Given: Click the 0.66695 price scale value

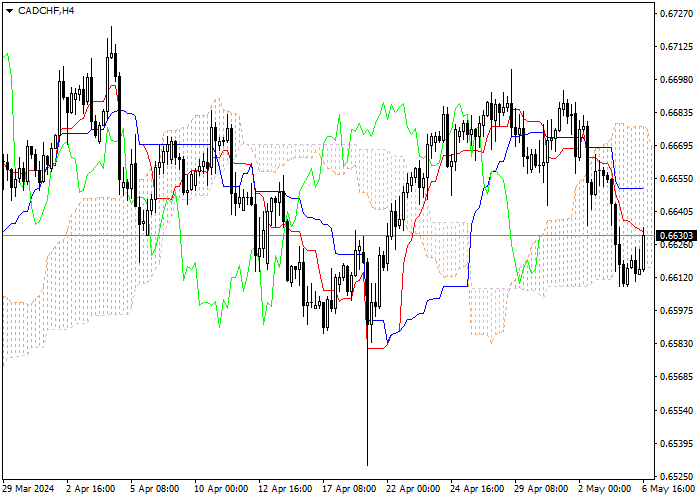Looking at the screenshot, I should [x=676, y=146].
